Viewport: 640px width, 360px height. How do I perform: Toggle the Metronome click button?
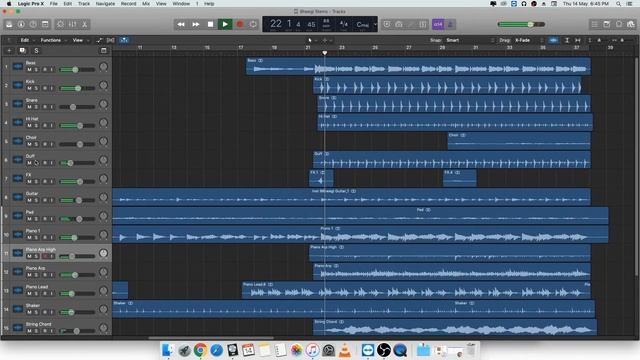click(450, 24)
